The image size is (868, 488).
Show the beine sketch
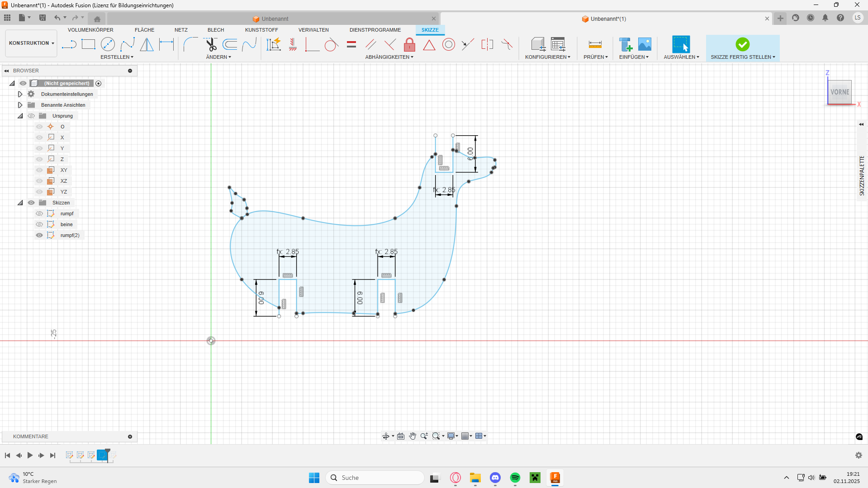point(39,224)
